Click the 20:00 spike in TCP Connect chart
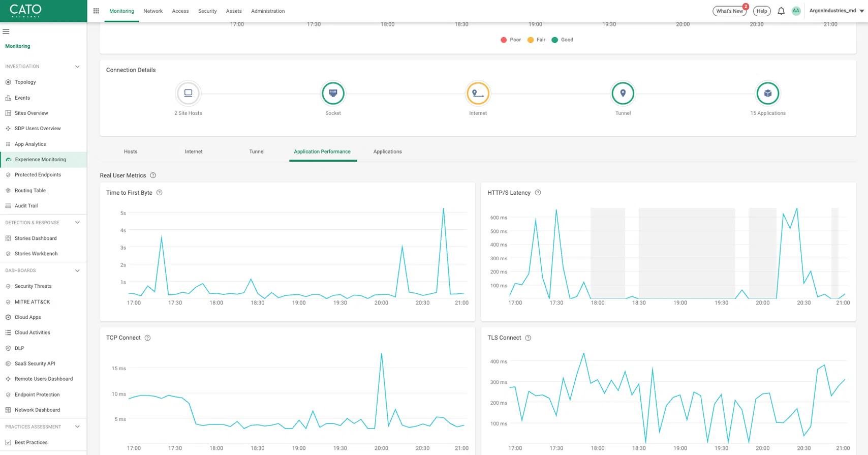This screenshot has width=868, height=455. tap(382, 354)
